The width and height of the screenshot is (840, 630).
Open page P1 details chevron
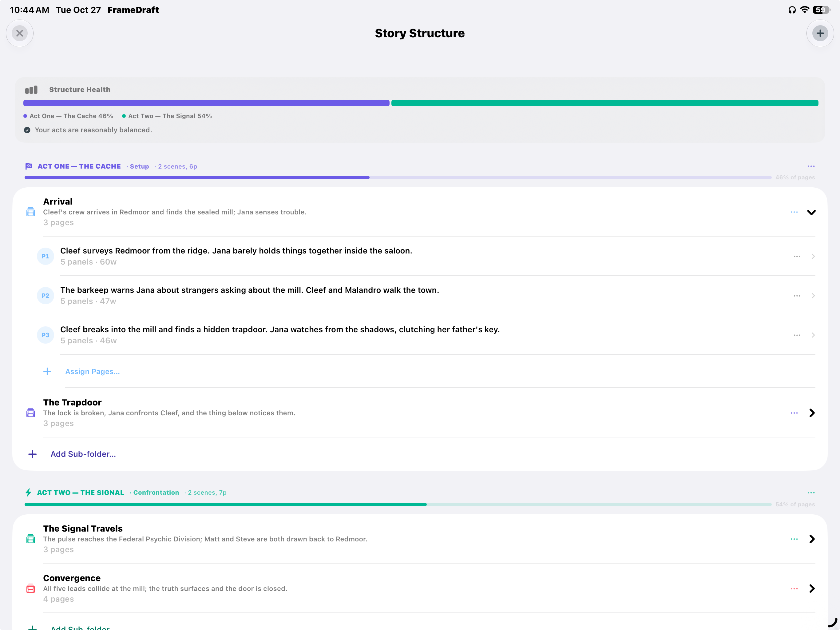click(813, 257)
